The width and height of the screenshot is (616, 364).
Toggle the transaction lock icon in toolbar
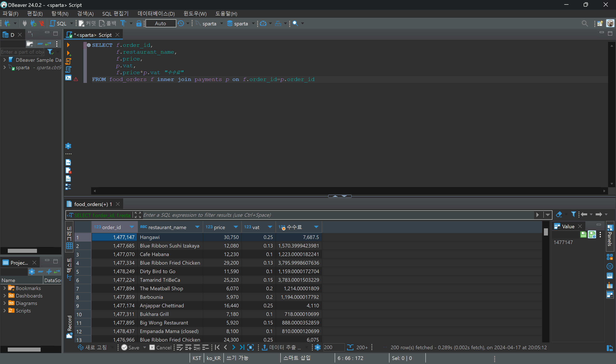(139, 24)
